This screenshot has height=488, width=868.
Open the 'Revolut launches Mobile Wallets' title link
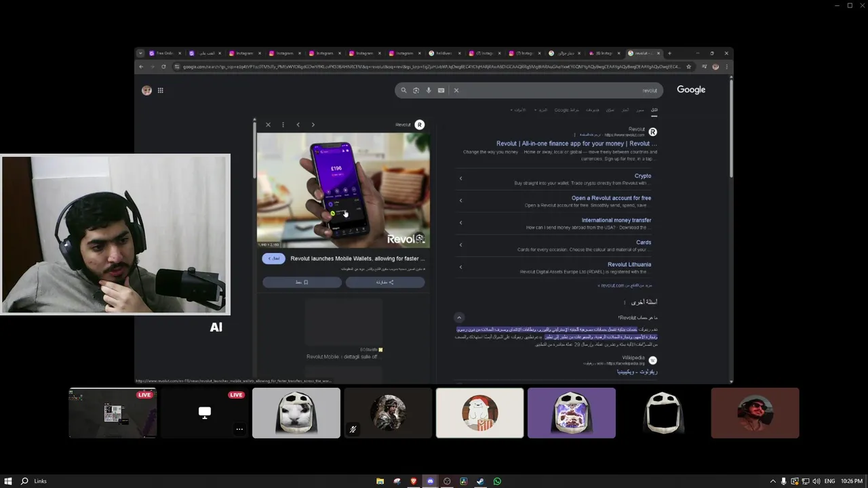[x=357, y=259]
